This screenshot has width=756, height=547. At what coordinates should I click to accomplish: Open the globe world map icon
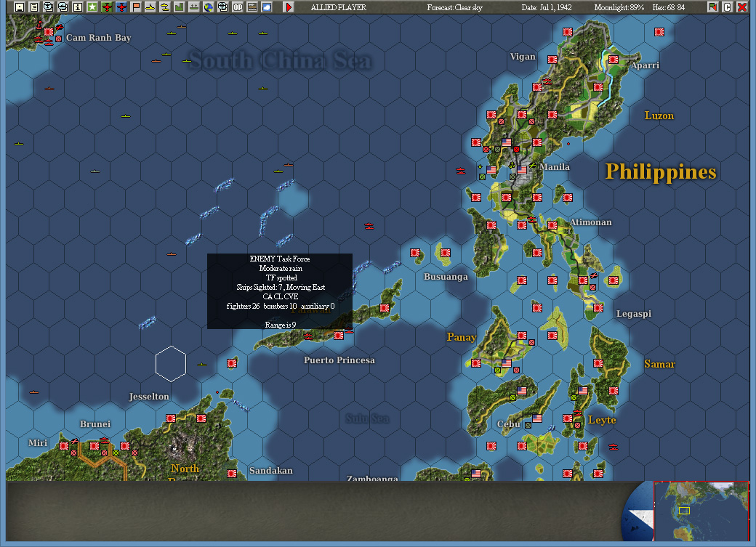coord(208,7)
